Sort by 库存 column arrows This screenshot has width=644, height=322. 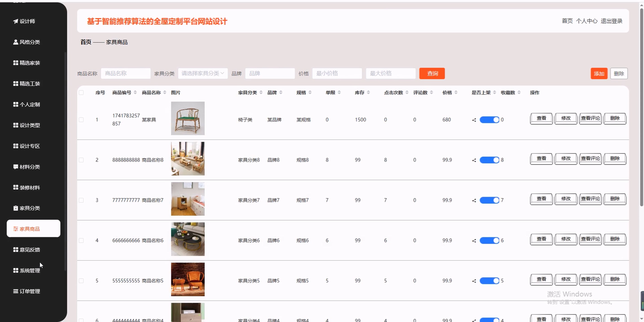tap(368, 93)
